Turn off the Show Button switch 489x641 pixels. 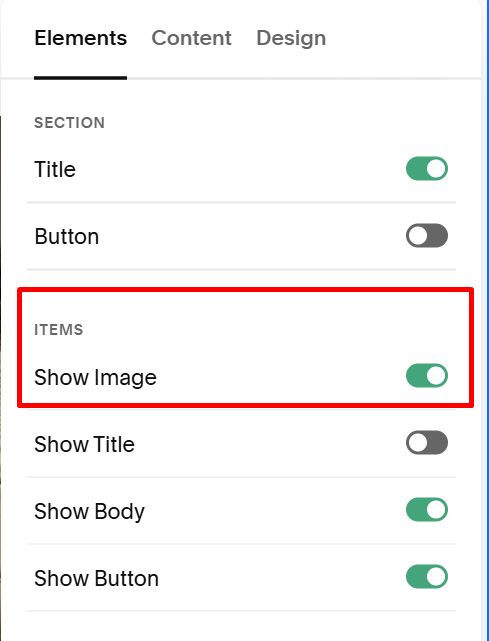(x=427, y=576)
